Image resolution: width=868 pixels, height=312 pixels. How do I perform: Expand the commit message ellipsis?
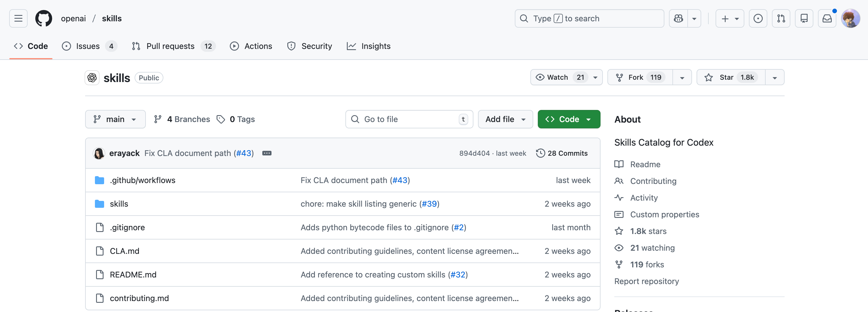coord(267,153)
